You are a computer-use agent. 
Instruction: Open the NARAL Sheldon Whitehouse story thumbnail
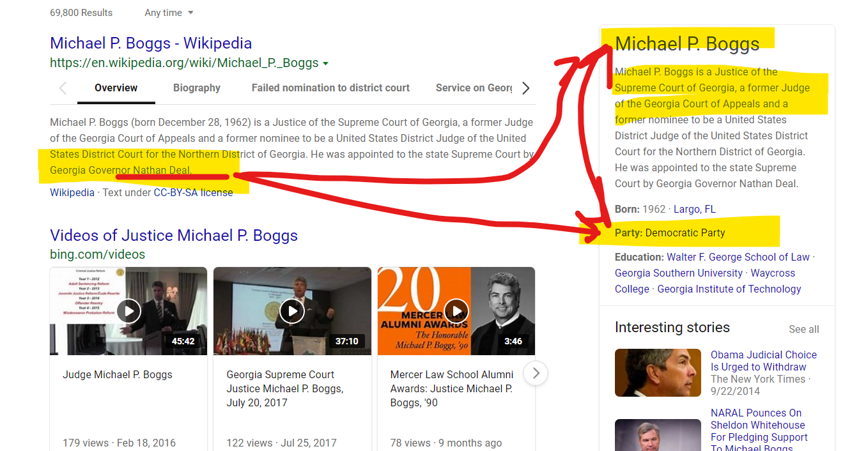[x=658, y=435]
